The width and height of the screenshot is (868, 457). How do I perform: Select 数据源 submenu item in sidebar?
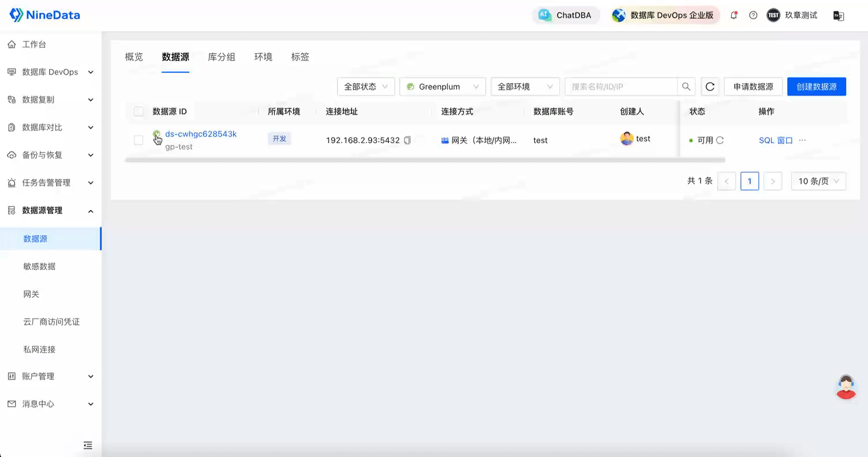(51, 238)
